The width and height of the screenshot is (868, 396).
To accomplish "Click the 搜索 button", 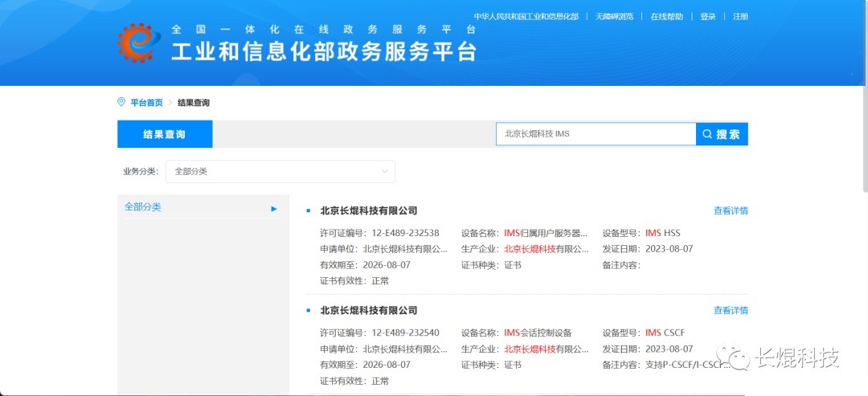I will [x=722, y=134].
